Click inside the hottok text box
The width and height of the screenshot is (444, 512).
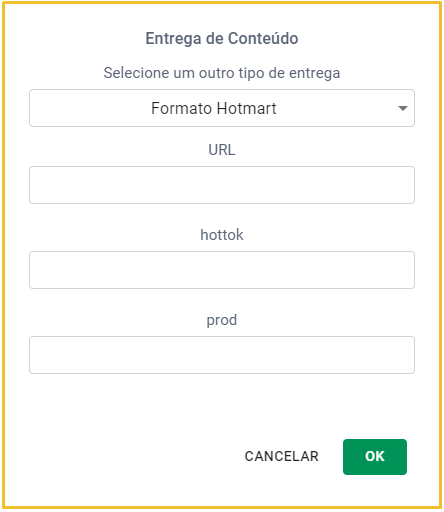222,270
